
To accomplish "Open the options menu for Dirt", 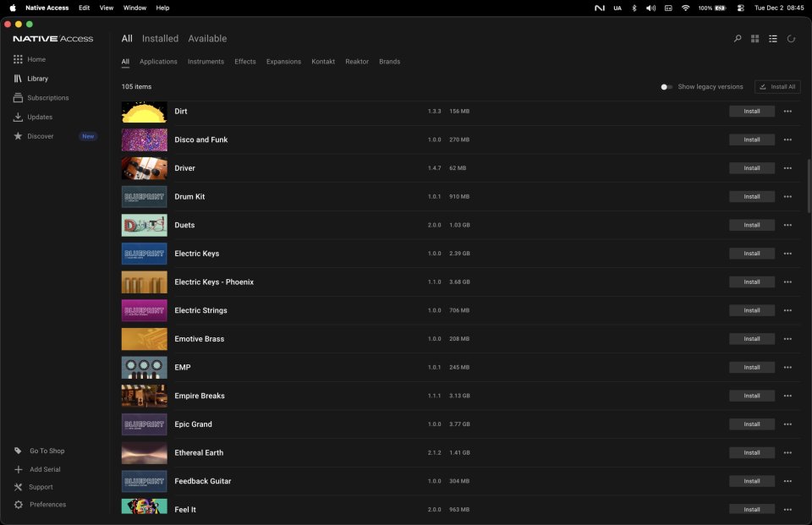I will (787, 111).
